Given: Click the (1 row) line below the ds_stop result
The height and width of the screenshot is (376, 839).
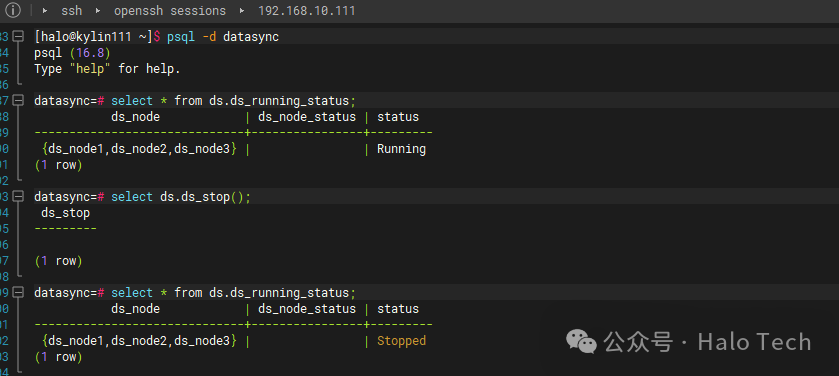Looking at the screenshot, I should point(58,261).
